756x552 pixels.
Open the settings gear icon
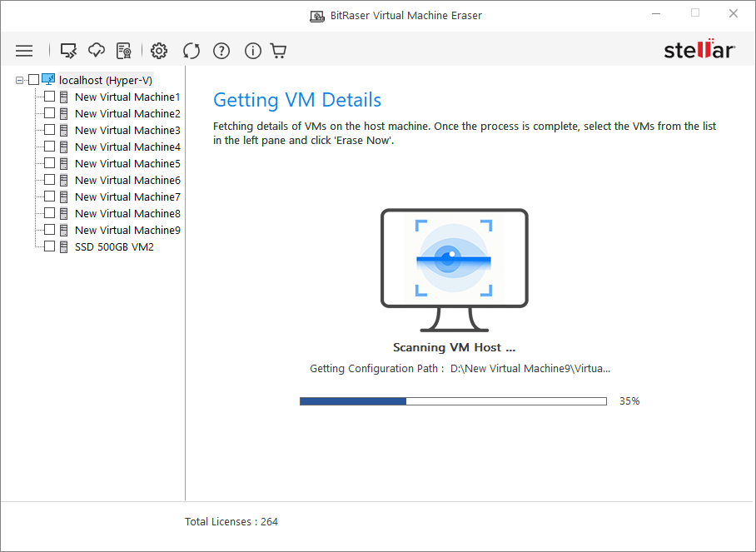click(159, 51)
